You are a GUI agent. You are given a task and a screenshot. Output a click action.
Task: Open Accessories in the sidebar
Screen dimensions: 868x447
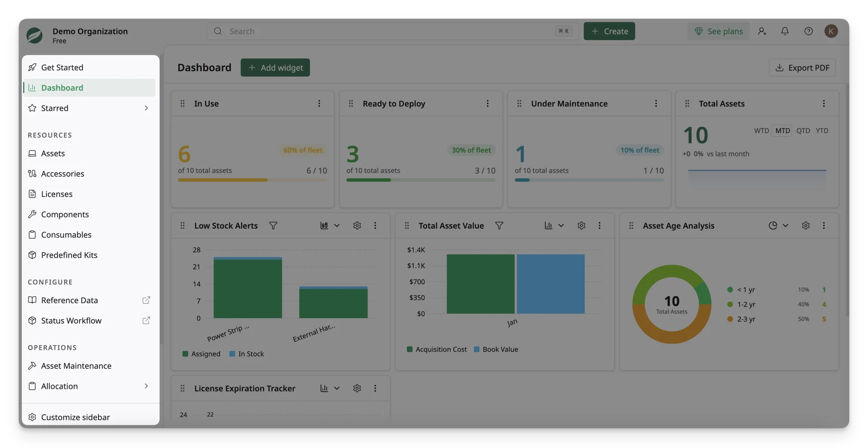tap(89, 174)
